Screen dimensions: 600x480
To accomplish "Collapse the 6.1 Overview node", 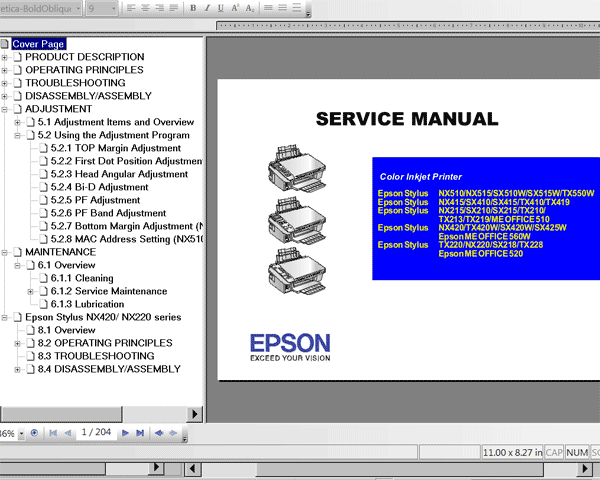I will point(17,266).
